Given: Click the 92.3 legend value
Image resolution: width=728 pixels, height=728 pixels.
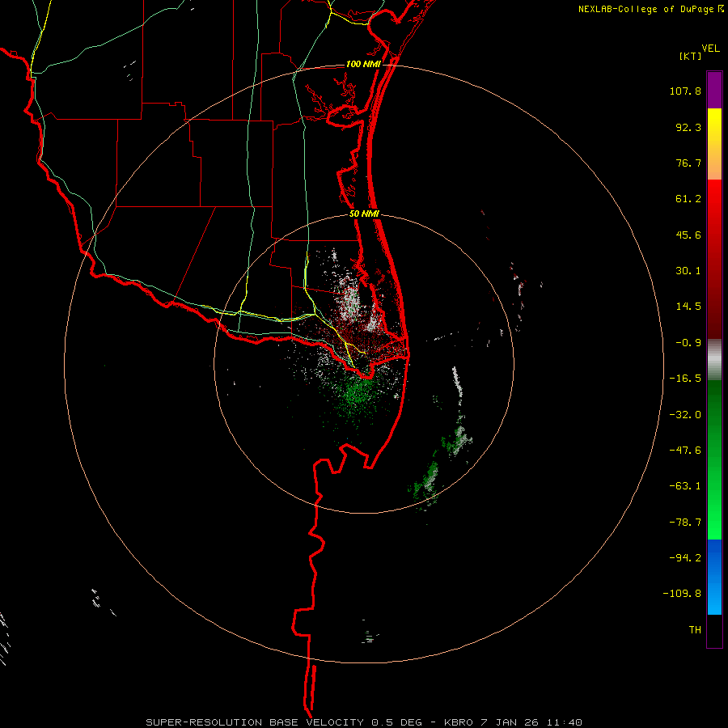Looking at the screenshot, I should [688, 127].
